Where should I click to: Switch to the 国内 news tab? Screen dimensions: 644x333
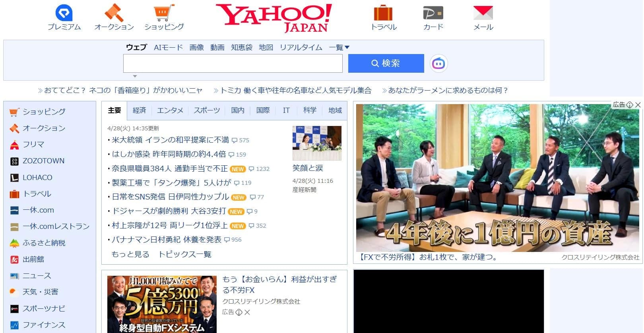point(238,110)
